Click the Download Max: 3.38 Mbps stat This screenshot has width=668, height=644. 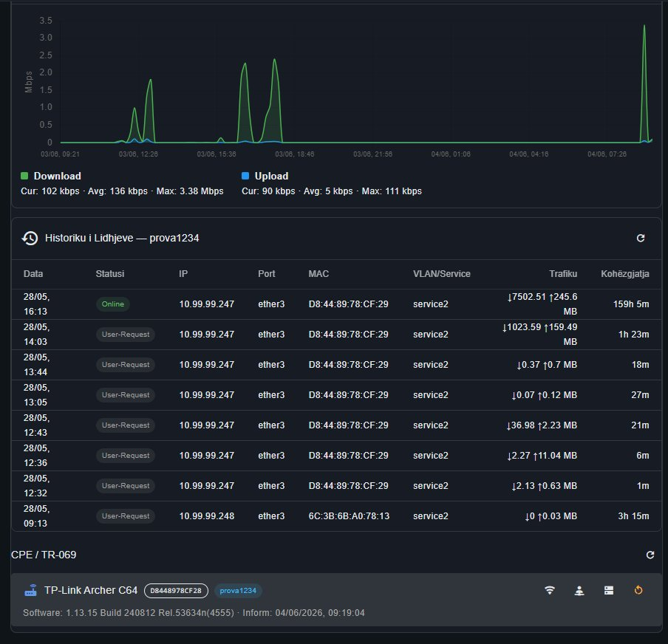pos(190,191)
